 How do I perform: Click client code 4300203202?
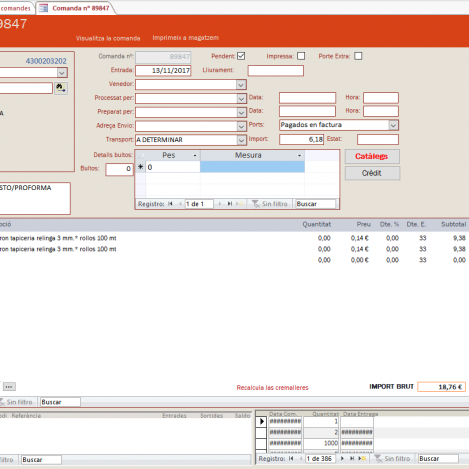tap(46, 61)
